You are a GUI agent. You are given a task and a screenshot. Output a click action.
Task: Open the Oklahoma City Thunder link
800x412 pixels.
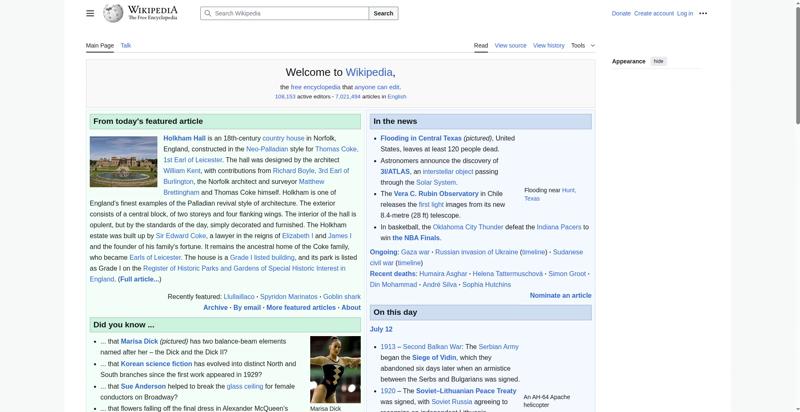coord(468,227)
